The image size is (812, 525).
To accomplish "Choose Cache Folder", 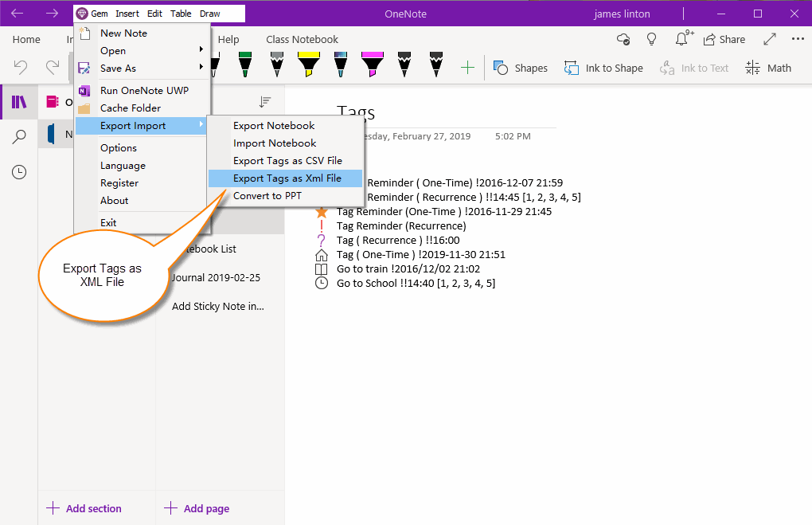I will point(142,108).
